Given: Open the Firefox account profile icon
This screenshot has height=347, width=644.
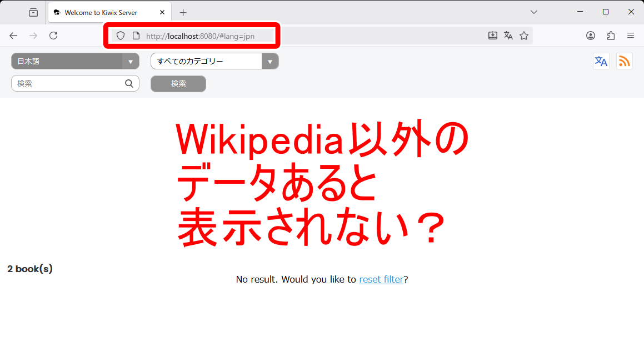Looking at the screenshot, I should pyautogui.click(x=590, y=36).
